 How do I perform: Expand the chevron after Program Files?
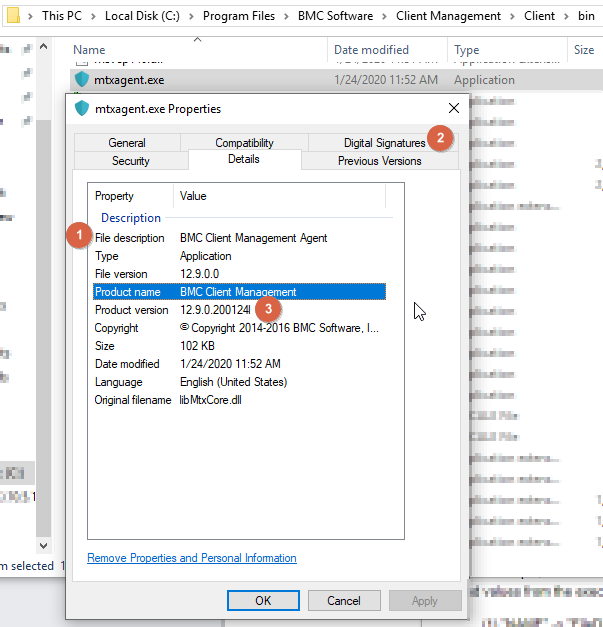(x=286, y=16)
